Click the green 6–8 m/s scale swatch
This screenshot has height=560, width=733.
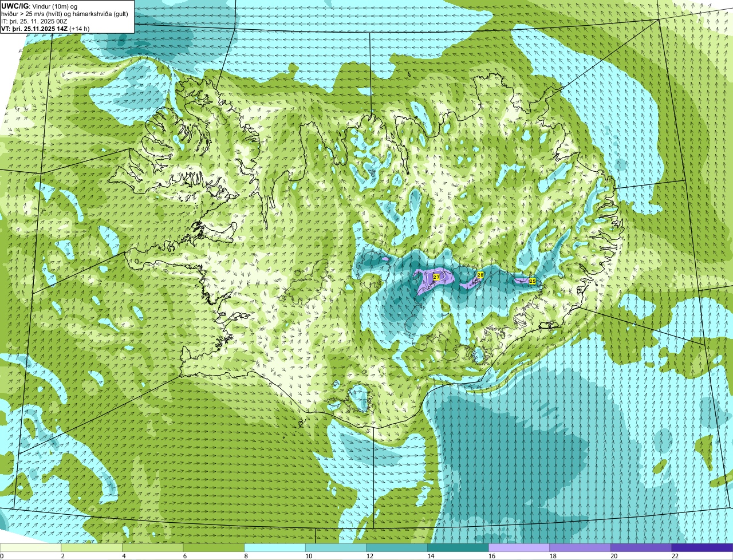coord(214,547)
